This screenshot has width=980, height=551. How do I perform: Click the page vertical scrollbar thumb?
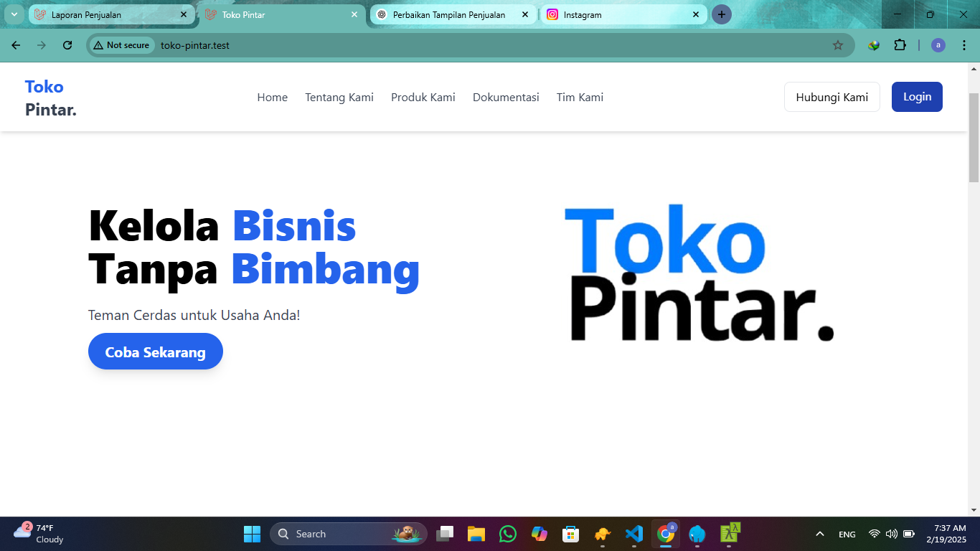click(974, 138)
